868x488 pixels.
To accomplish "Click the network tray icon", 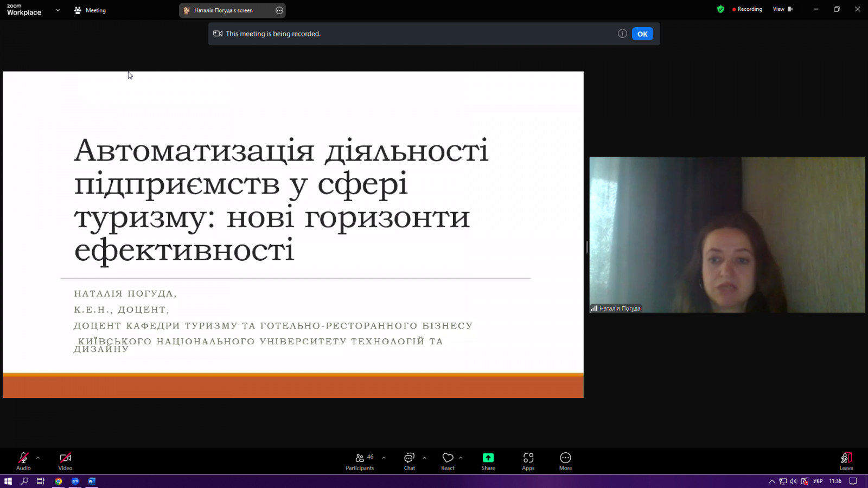I will 783,481.
